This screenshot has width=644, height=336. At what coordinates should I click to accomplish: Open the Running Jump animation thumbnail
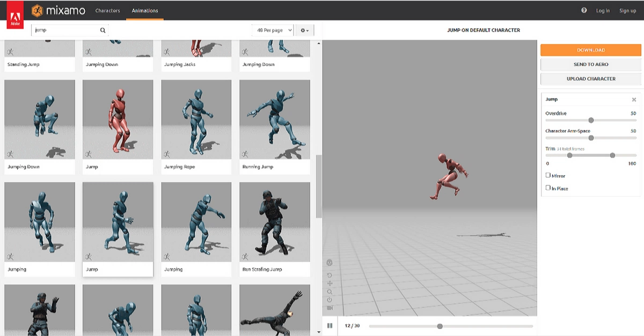pos(275,120)
